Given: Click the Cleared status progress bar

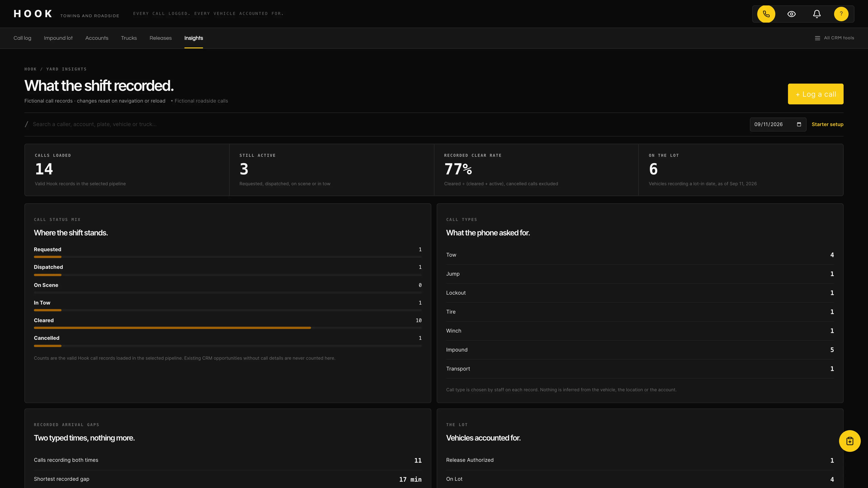Looking at the screenshot, I should (x=228, y=328).
